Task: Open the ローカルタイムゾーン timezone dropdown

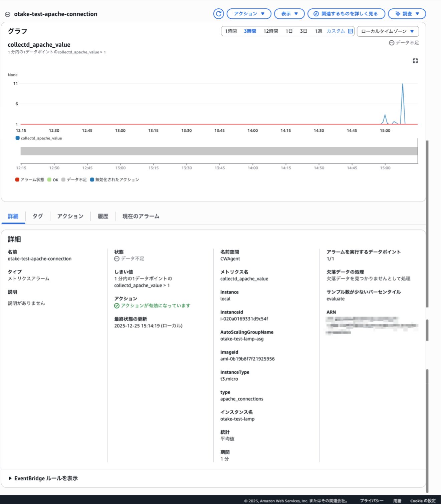Action: [x=388, y=31]
